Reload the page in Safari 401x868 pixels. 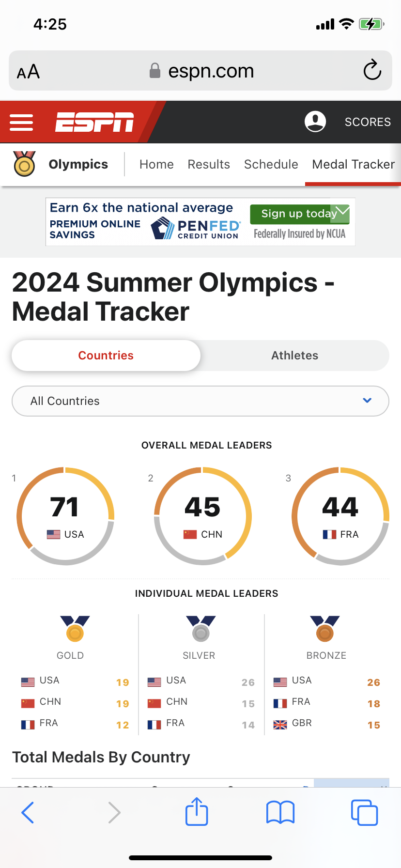point(372,71)
